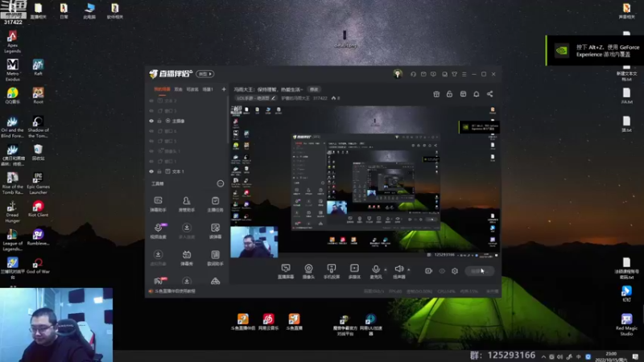Click the screen mode pill beside the app logo
The width and height of the screenshot is (644, 362).
point(205,74)
